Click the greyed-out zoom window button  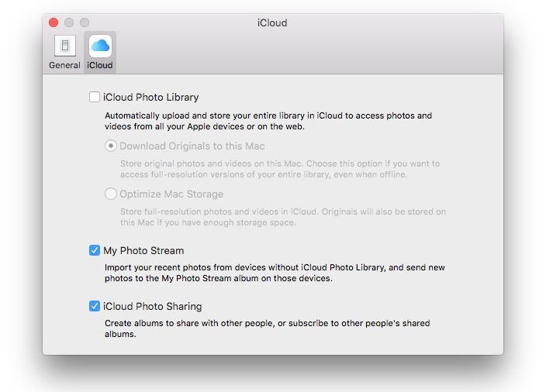click(85, 22)
